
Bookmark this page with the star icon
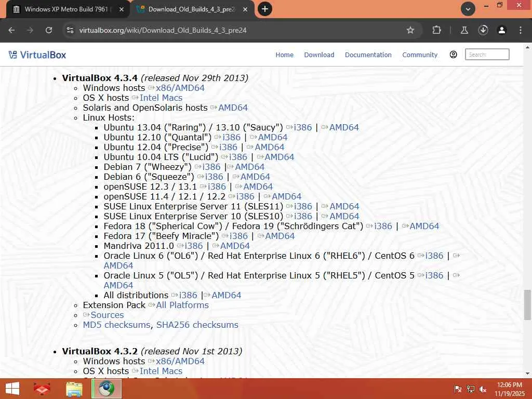pyautogui.click(x=410, y=30)
